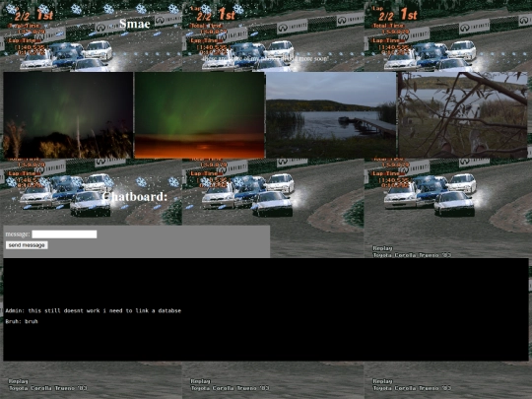Open the lake with dock photo
Screen dimensions: 532x399
(331, 115)
